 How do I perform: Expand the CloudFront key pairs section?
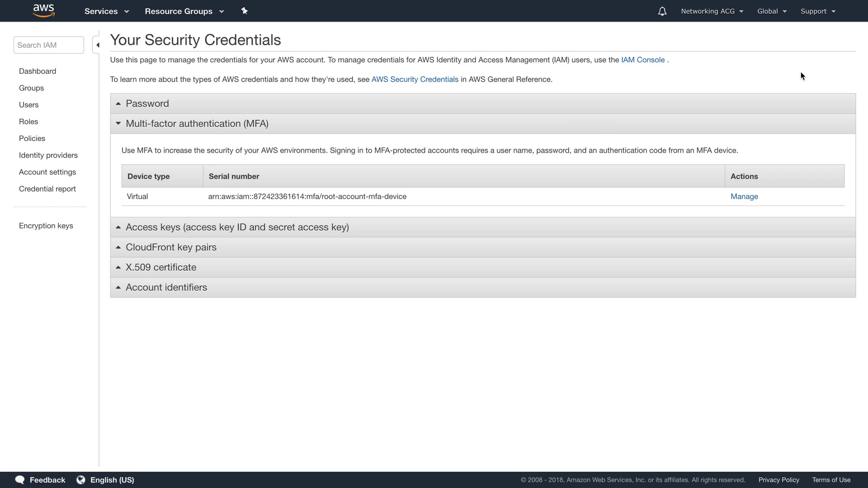171,247
